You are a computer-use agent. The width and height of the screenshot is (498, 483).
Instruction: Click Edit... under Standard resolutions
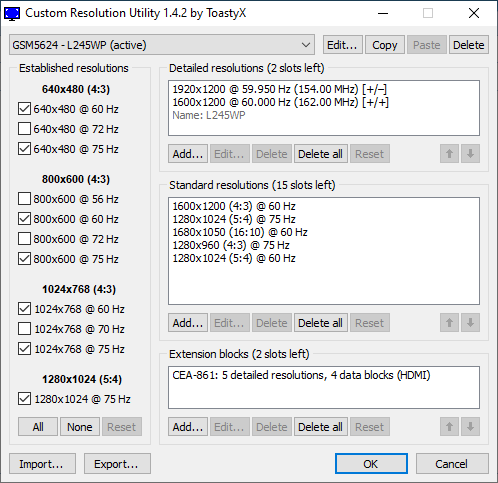[x=230, y=323]
